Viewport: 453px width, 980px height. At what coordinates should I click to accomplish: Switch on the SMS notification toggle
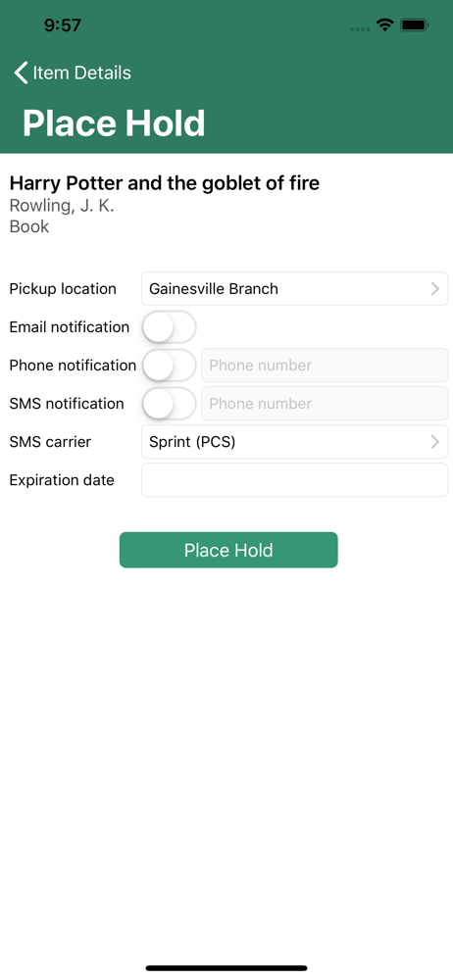pos(169,403)
